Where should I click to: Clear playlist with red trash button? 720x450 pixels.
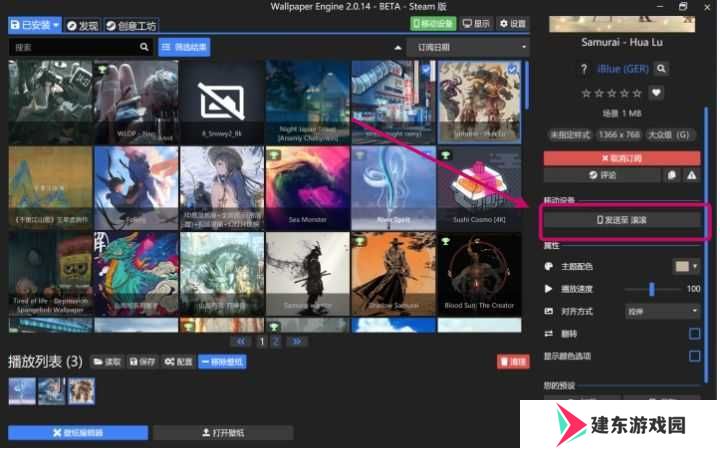tap(513, 362)
